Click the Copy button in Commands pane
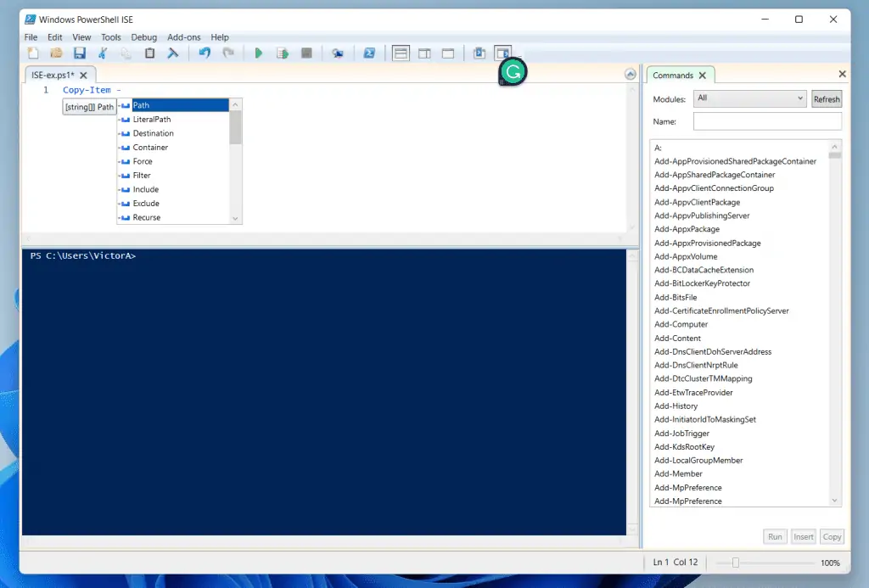 (832, 536)
